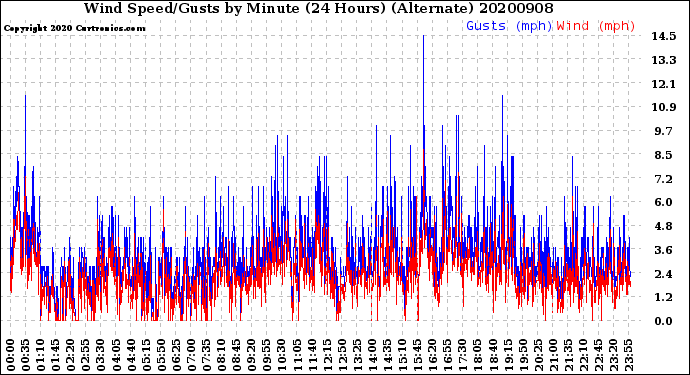This screenshot has height=375, width=690.
Task: Click the 00:00 time axis label
Action: tap(11, 355)
